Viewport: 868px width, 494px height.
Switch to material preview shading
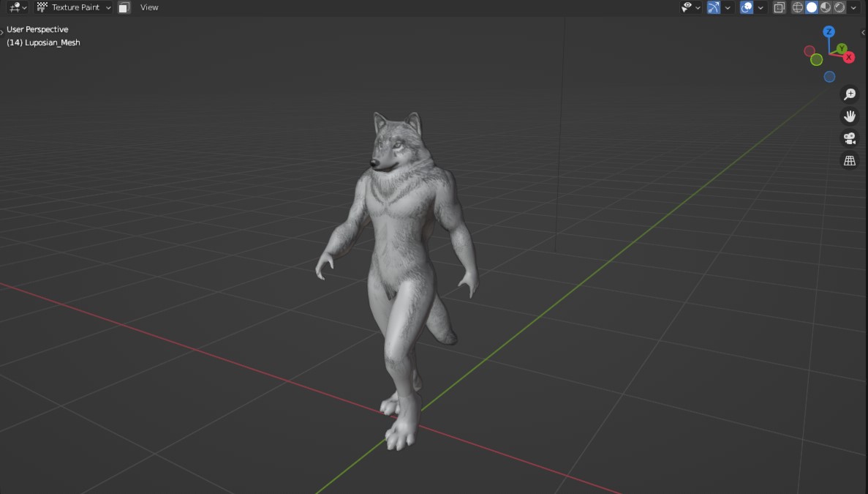point(826,7)
